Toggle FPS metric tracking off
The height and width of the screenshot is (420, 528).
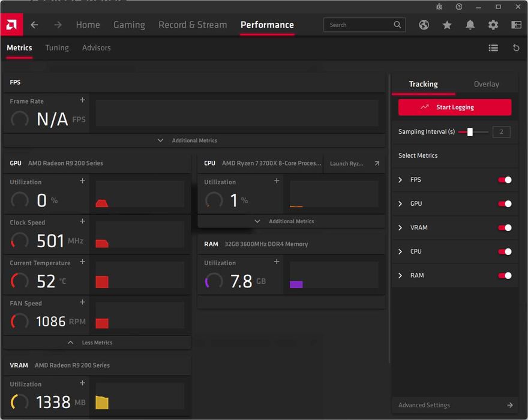[505, 180]
